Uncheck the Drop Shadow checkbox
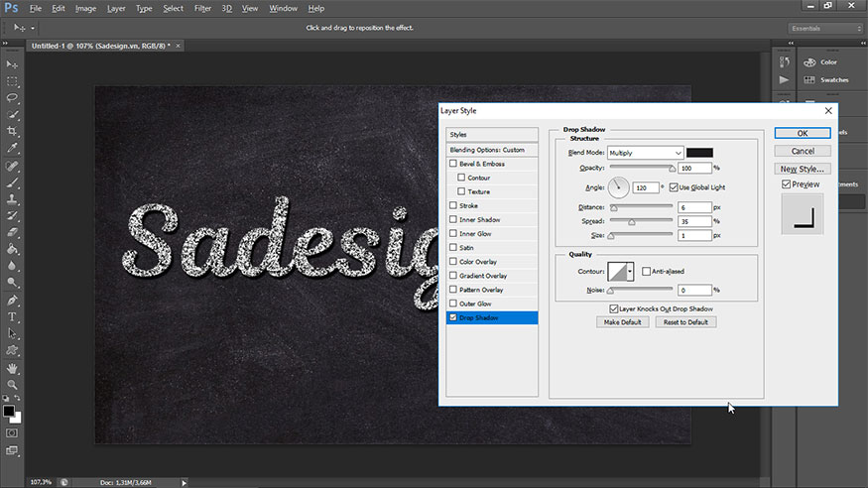This screenshot has width=868, height=488. 453,317
